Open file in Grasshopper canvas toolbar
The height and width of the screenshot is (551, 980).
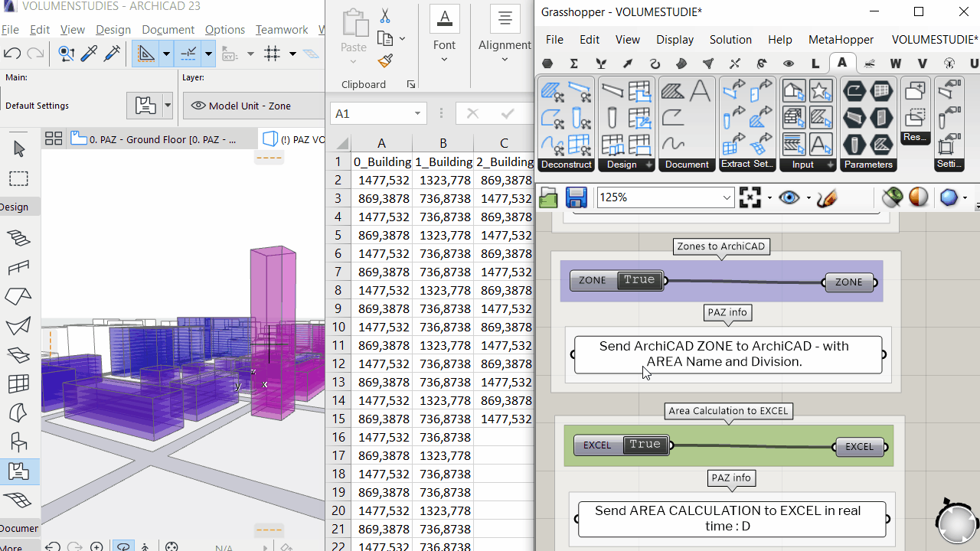(x=548, y=198)
